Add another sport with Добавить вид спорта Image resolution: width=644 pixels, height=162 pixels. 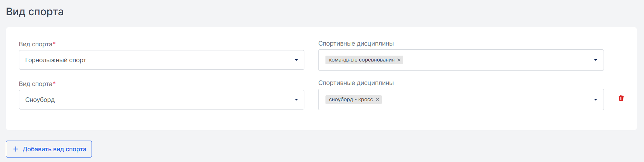point(49,149)
